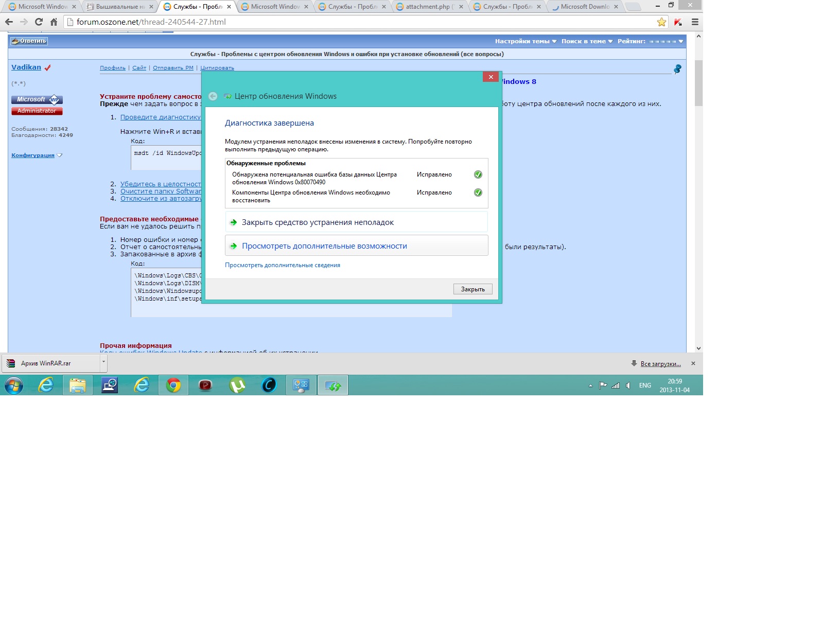The image size is (840, 630).
Task: Open the Сайт link
Action: [139, 68]
